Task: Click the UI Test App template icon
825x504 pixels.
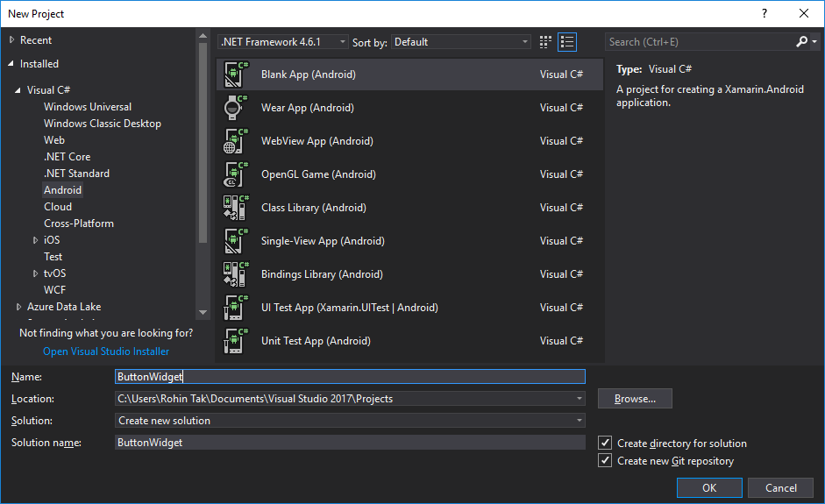Action: [236, 308]
